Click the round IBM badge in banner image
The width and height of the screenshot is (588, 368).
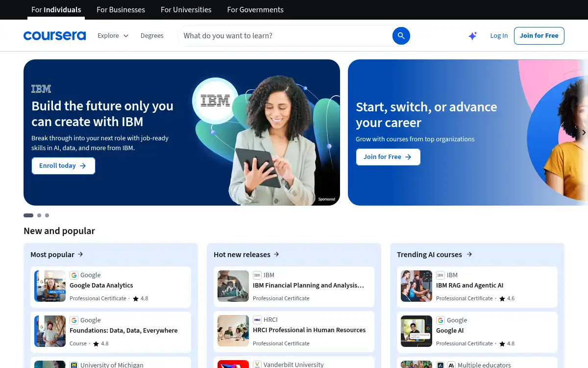point(215,101)
